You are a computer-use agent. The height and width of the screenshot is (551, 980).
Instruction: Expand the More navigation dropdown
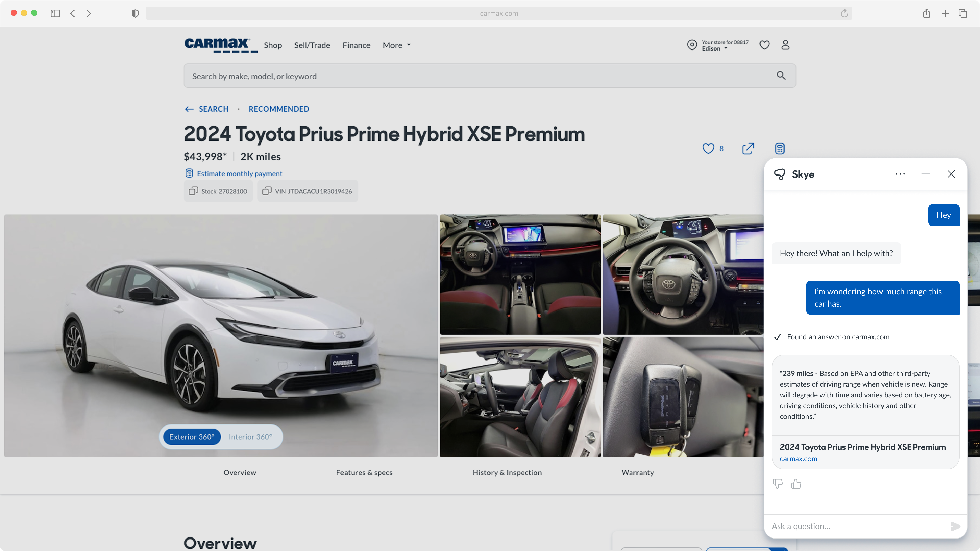[396, 45]
